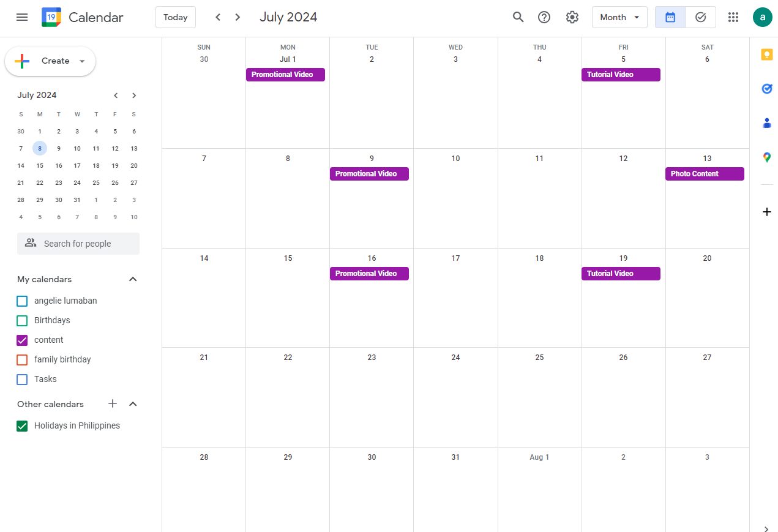The width and height of the screenshot is (778, 532).
Task: Open Contacts in side panel
Action: click(x=767, y=123)
